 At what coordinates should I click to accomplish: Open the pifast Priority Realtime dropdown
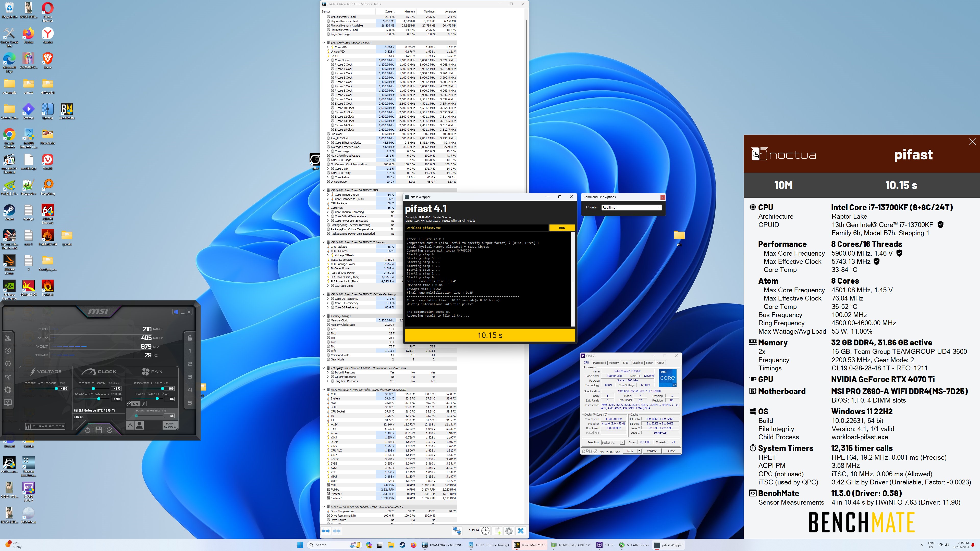(x=632, y=207)
